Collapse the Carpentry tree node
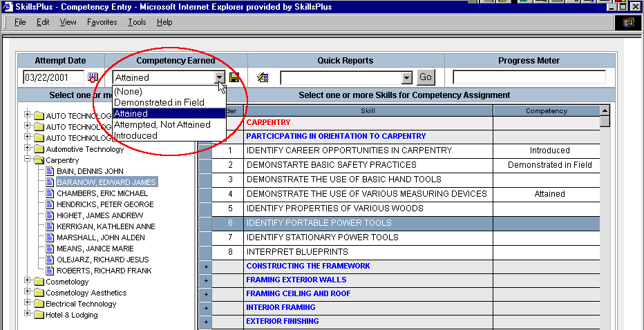 point(28,159)
